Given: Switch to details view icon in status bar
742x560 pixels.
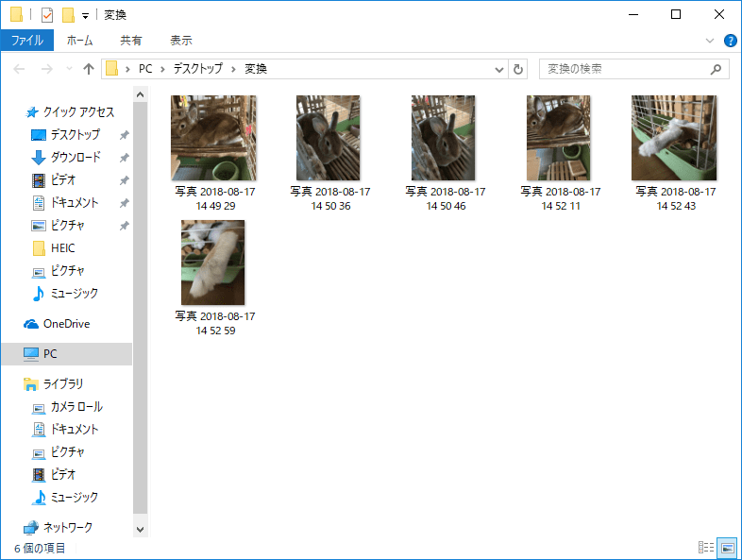Looking at the screenshot, I should pos(706,548).
